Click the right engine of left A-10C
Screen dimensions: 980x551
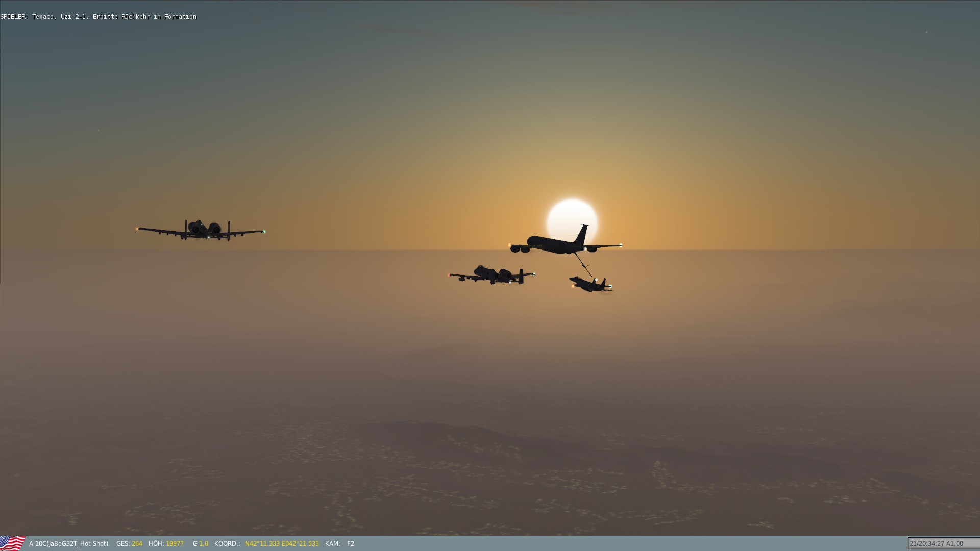pyautogui.click(x=215, y=228)
